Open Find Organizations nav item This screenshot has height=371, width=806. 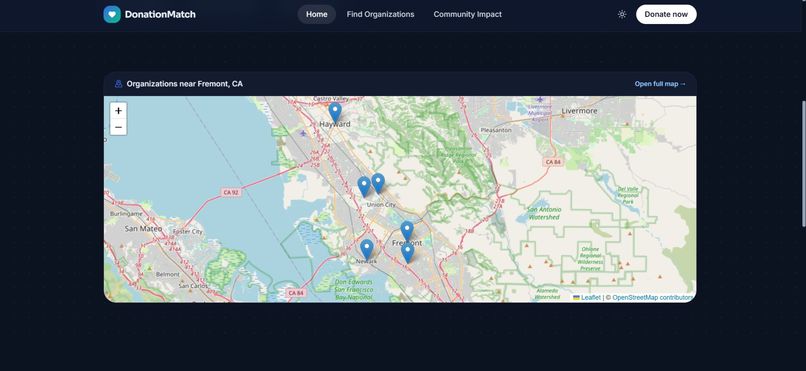pos(380,14)
